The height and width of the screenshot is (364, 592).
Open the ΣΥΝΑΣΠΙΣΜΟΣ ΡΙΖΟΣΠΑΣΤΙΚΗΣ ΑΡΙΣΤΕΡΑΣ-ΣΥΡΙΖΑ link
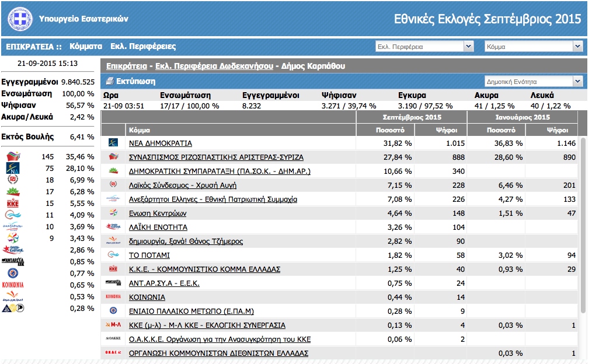(x=216, y=157)
